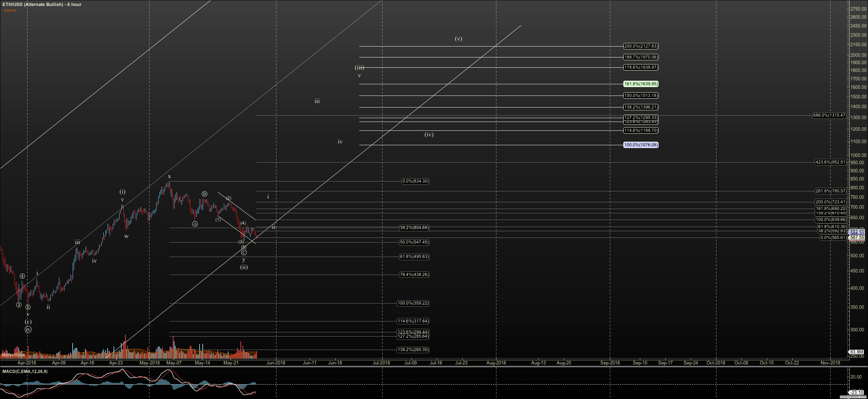Select the 138.2%(260.35) retracement label

413,350
